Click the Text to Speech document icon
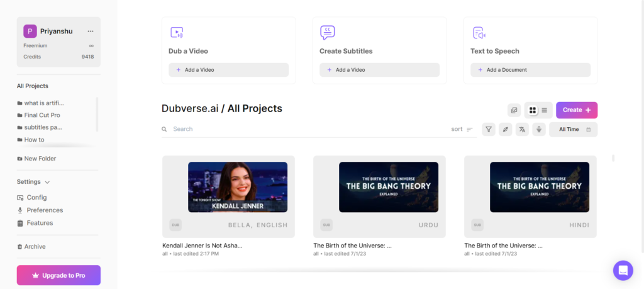Screen dimensions: 644x289 [479, 33]
